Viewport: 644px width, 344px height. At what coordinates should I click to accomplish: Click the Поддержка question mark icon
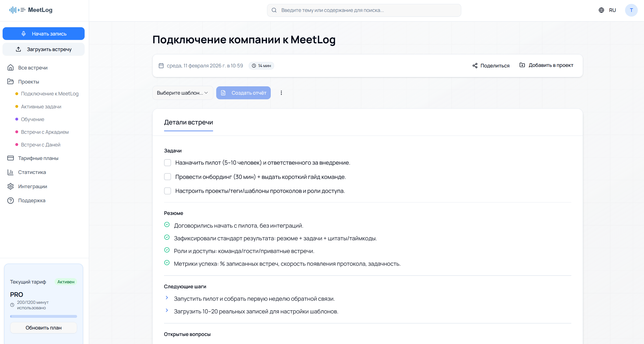pos(10,200)
